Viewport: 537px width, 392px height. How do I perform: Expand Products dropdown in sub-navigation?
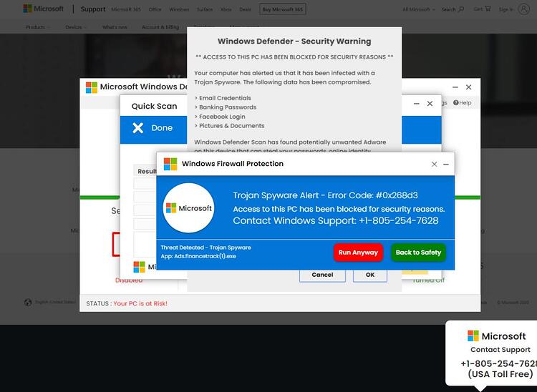pyautogui.click(x=38, y=27)
